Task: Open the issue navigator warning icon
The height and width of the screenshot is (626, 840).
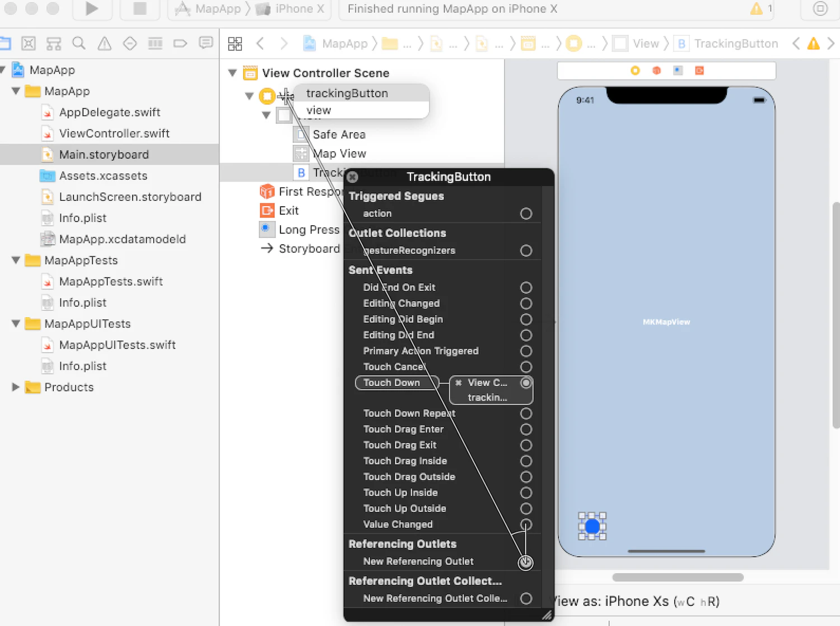Action: click(104, 44)
